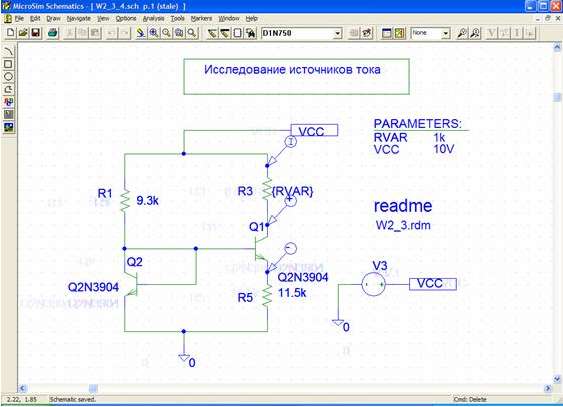Screen dimensions: 563x407
Task: Select the Arc drawing tool
Action: (x=8, y=52)
